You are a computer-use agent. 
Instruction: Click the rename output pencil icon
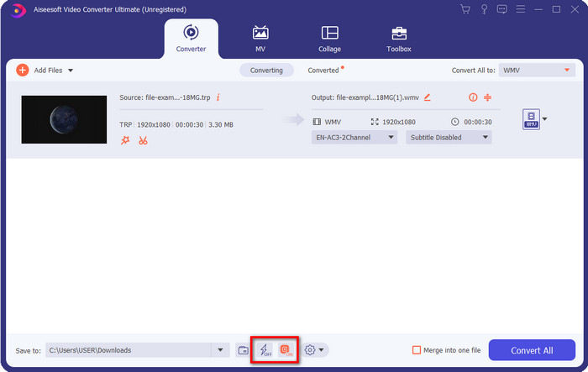point(427,97)
